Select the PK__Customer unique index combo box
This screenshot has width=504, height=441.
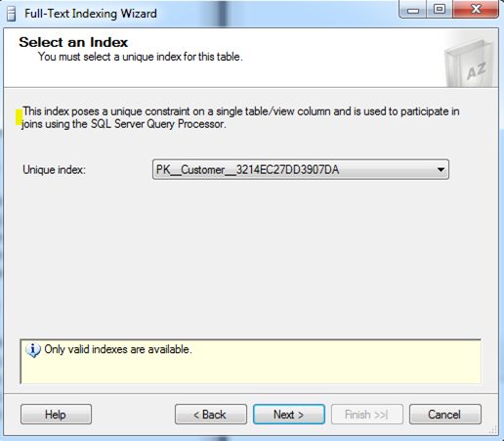(301, 169)
